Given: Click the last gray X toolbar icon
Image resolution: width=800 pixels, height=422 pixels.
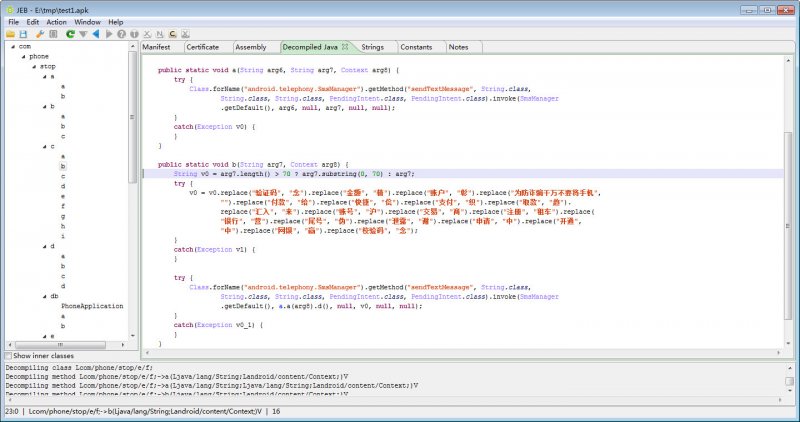Looking at the screenshot, I should [185, 34].
